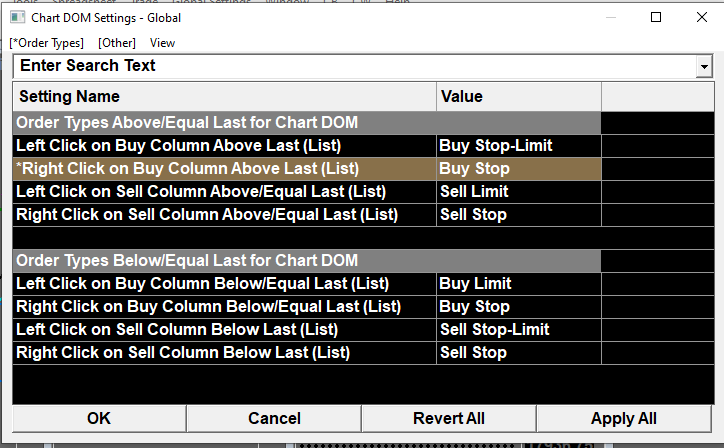Select Left Click on Sell Column Above/Equal Last row
This screenshot has width=724, height=448.
[x=225, y=192]
